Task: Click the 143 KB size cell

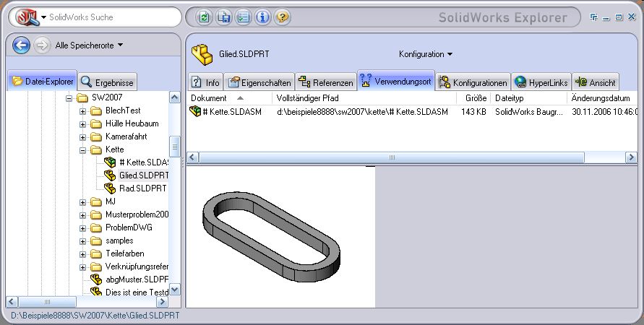Action: (473, 112)
